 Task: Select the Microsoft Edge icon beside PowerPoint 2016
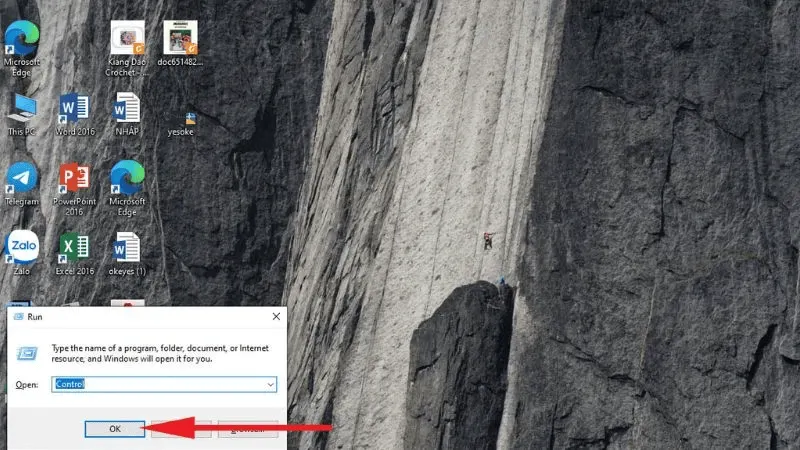127,180
